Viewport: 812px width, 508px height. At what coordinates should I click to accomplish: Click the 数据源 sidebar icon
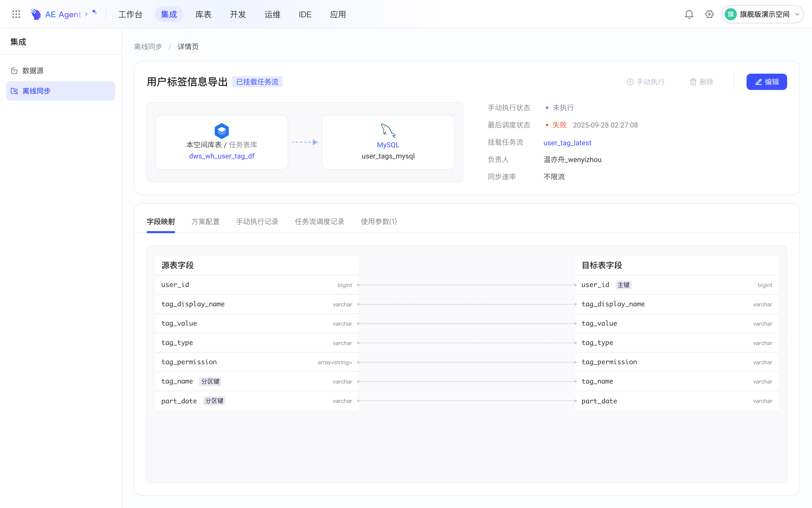14,71
